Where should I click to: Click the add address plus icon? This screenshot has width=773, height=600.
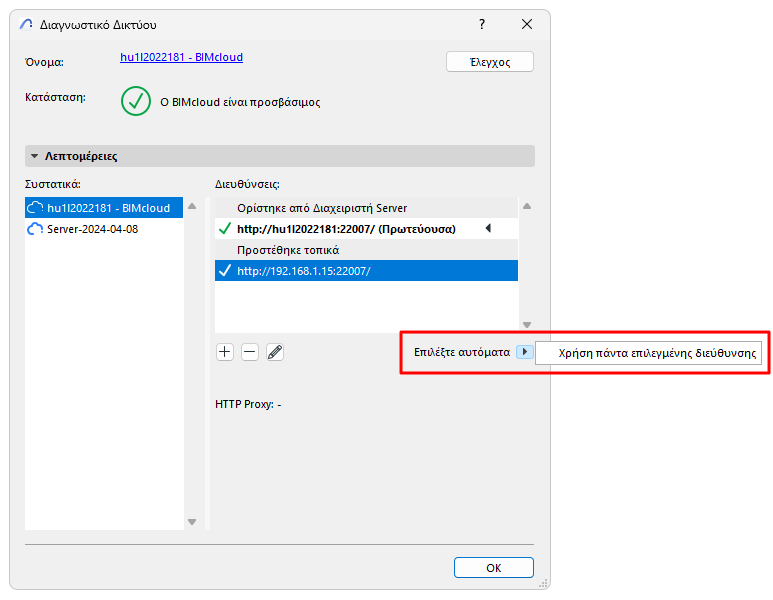point(225,352)
